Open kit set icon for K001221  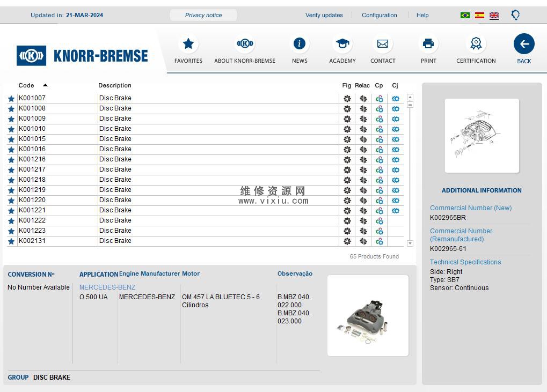395,211
